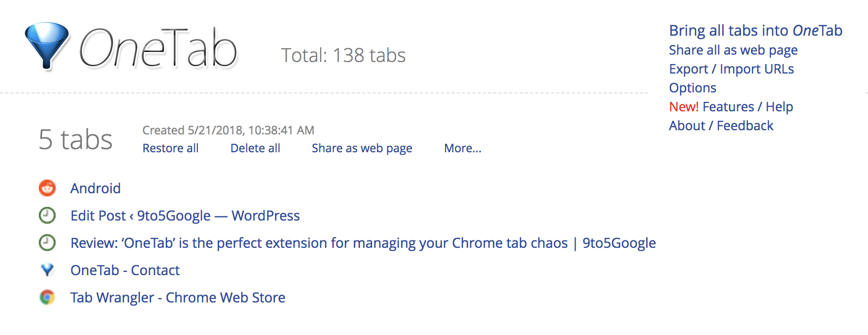
Task: Open the Options page
Action: coord(692,88)
